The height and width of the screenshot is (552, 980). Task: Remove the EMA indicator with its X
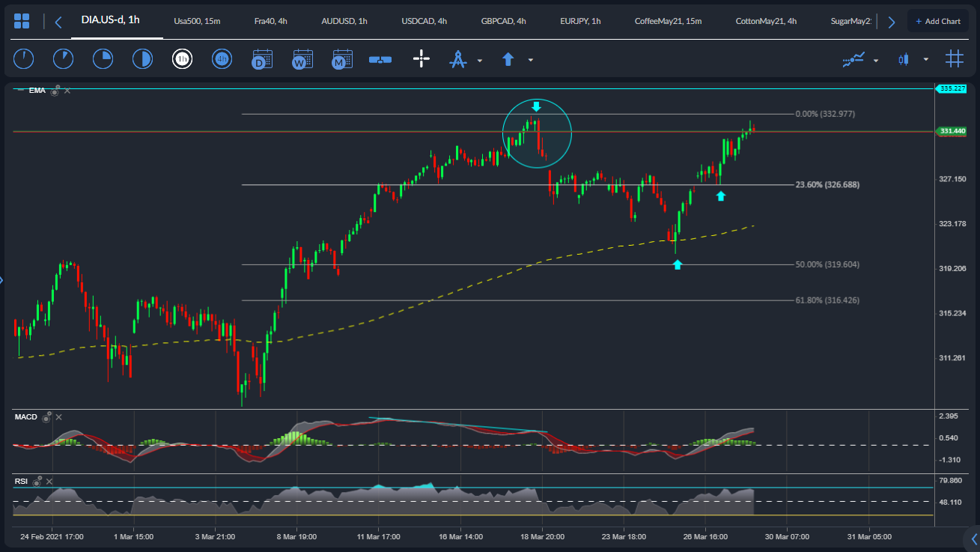tap(67, 91)
